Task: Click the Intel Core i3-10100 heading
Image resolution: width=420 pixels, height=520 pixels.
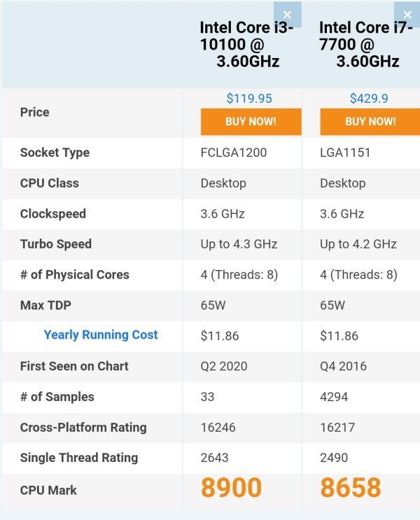Action: pyautogui.click(x=246, y=44)
